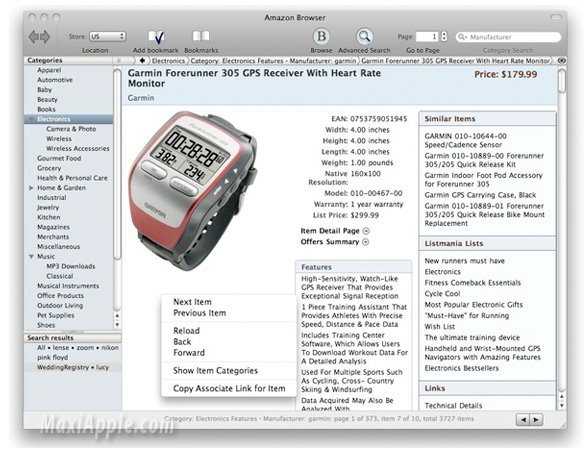Choose Back in the context menu

point(182,342)
